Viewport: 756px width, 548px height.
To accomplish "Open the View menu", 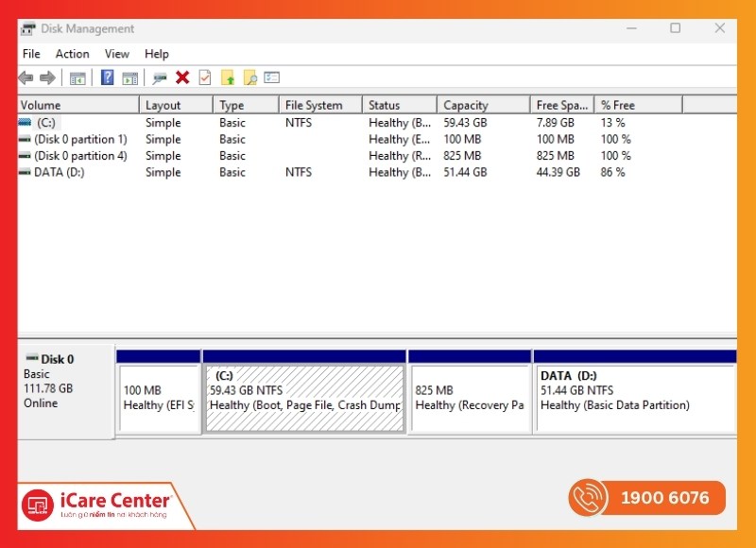I will point(117,54).
